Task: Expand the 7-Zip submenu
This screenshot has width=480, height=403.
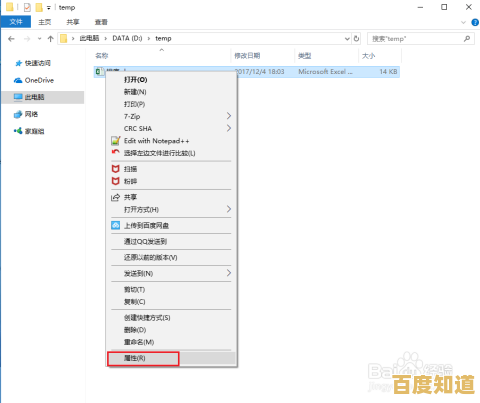Action: [x=171, y=116]
